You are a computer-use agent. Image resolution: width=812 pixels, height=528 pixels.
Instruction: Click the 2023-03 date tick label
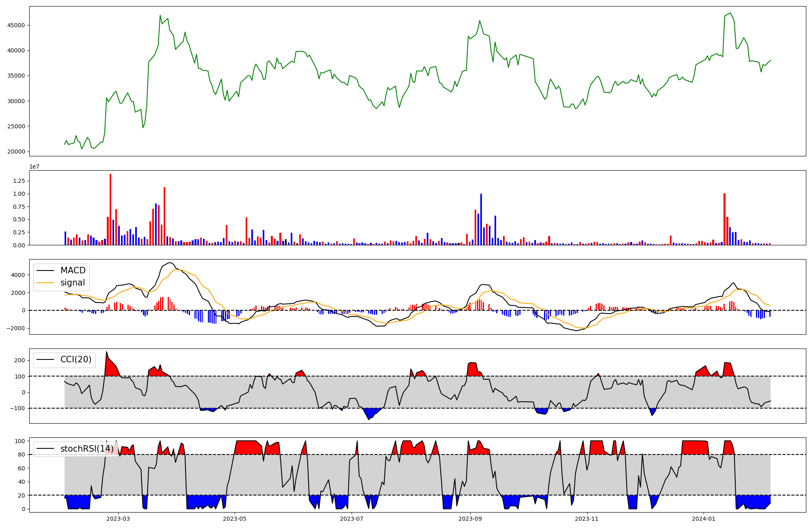pyautogui.click(x=118, y=519)
